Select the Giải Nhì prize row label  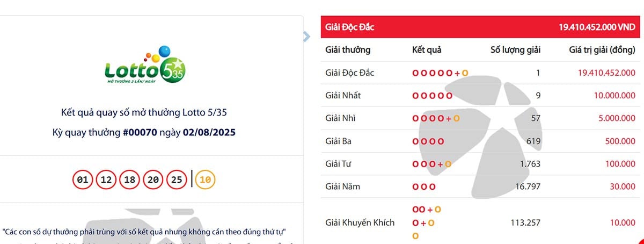click(340, 118)
